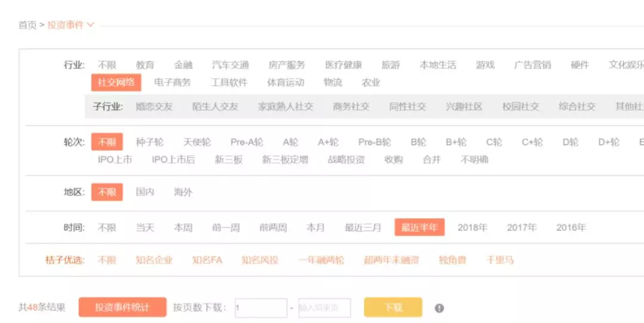
Task: Filter time by 2018年
Action: coord(472,227)
